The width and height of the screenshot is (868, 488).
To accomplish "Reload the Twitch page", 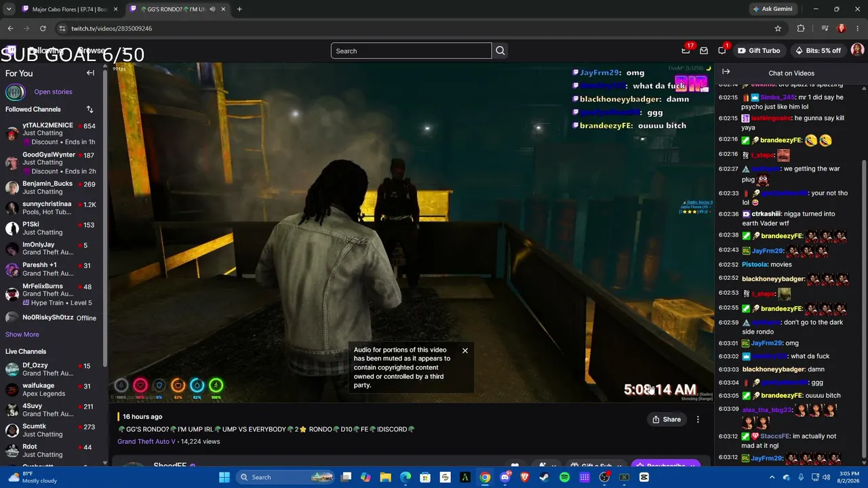I will click(x=43, y=28).
